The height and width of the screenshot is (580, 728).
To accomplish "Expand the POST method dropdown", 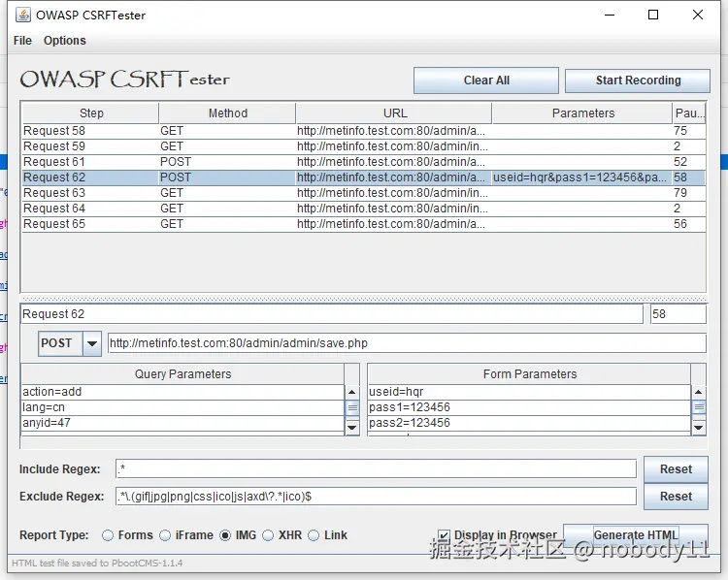I will [92, 343].
